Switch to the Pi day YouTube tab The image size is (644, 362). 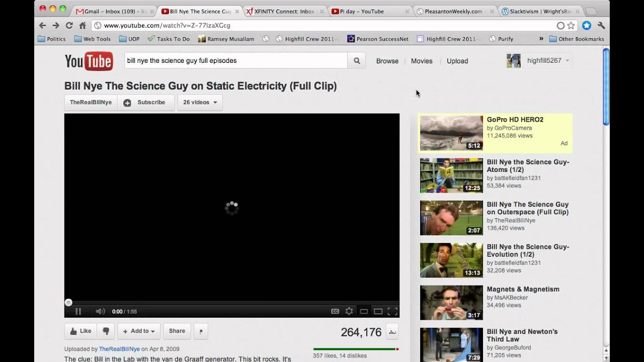coord(370,11)
